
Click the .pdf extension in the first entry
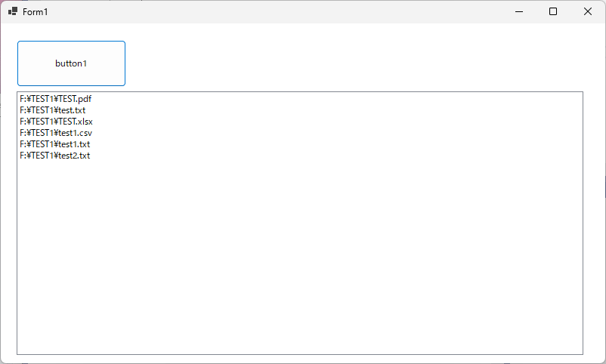(84, 99)
